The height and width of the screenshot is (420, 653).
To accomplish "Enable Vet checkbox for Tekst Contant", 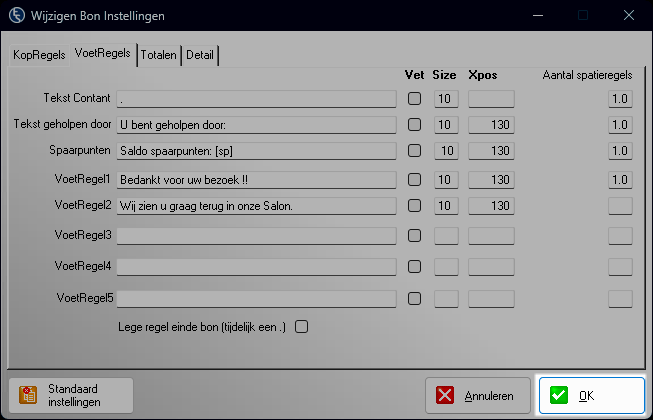I will (x=414, y=99).
